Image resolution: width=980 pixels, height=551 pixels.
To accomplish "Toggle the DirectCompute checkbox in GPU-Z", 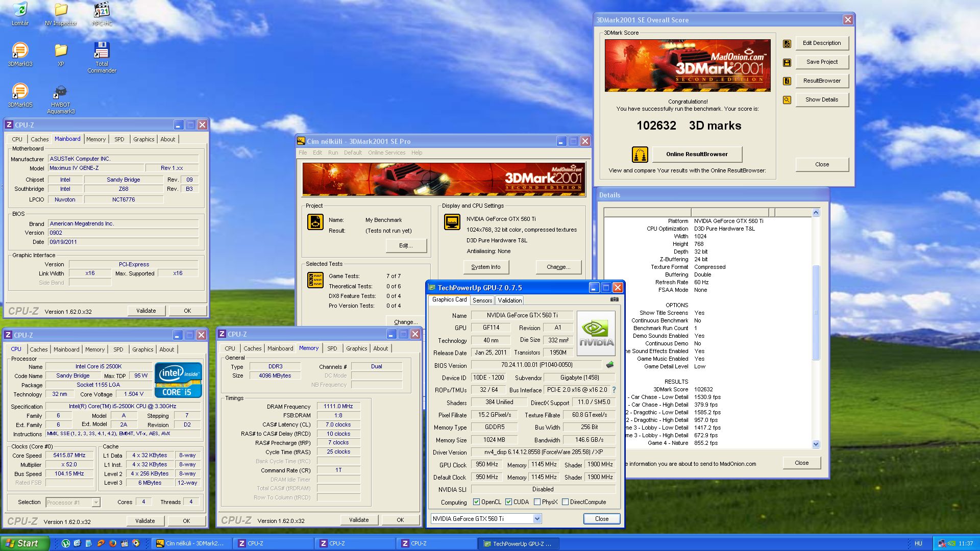I will click(x=565, y=502).
